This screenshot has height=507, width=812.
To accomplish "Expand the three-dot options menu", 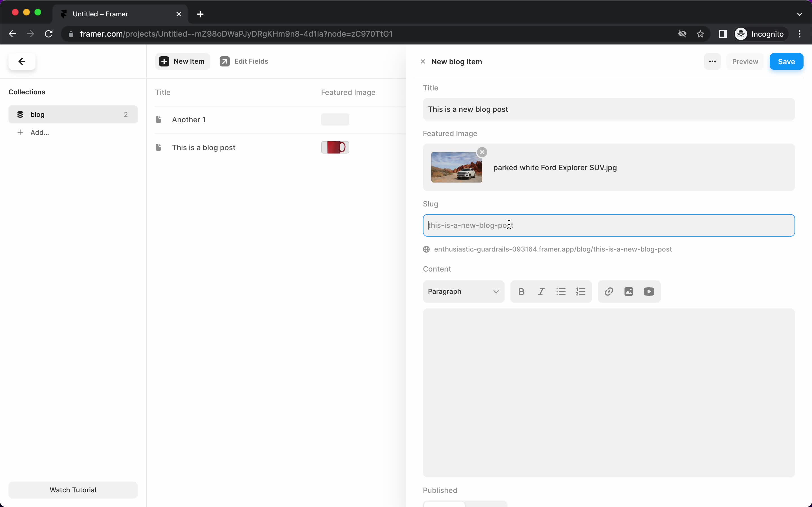I will pos(713,61).
